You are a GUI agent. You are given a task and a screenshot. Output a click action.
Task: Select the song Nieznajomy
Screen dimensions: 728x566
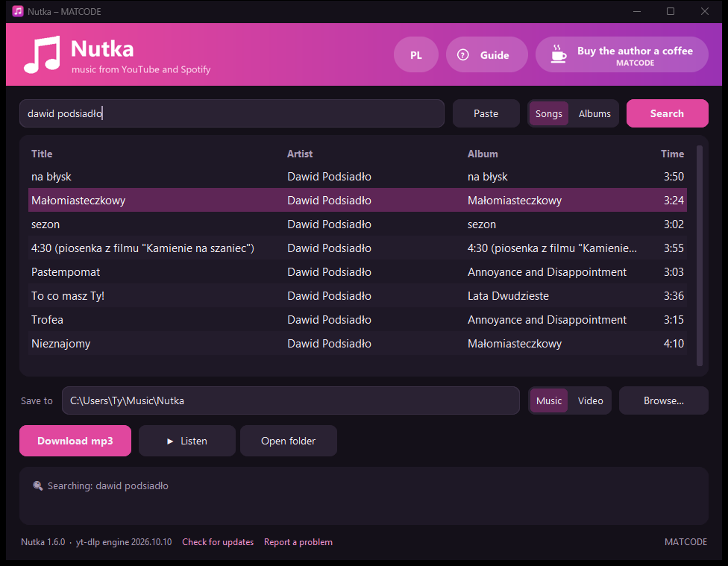pyautogui.click(x=357, y=344)
